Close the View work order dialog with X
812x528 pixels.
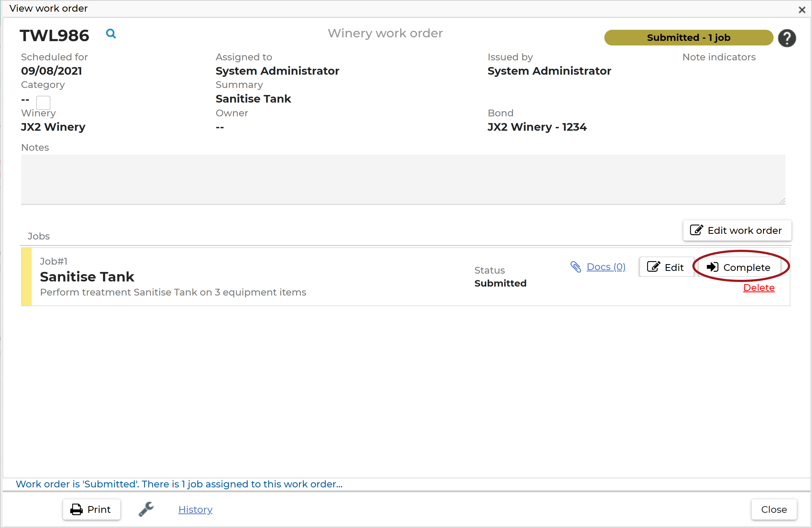802,10
